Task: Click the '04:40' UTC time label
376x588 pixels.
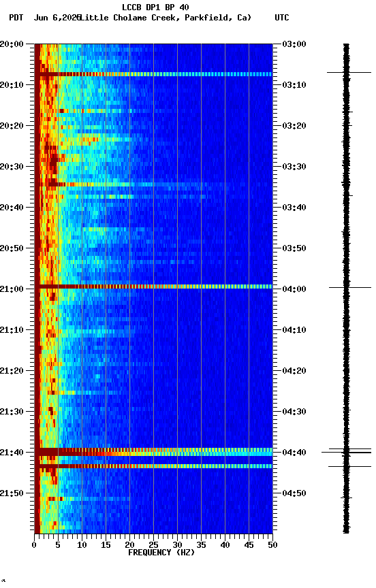Action: 294,453
